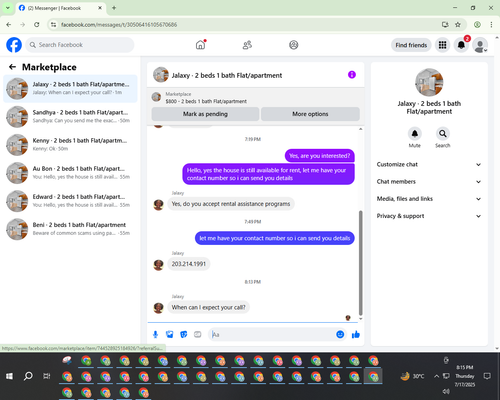Click the Find friends button

click(x=411, y=45)
